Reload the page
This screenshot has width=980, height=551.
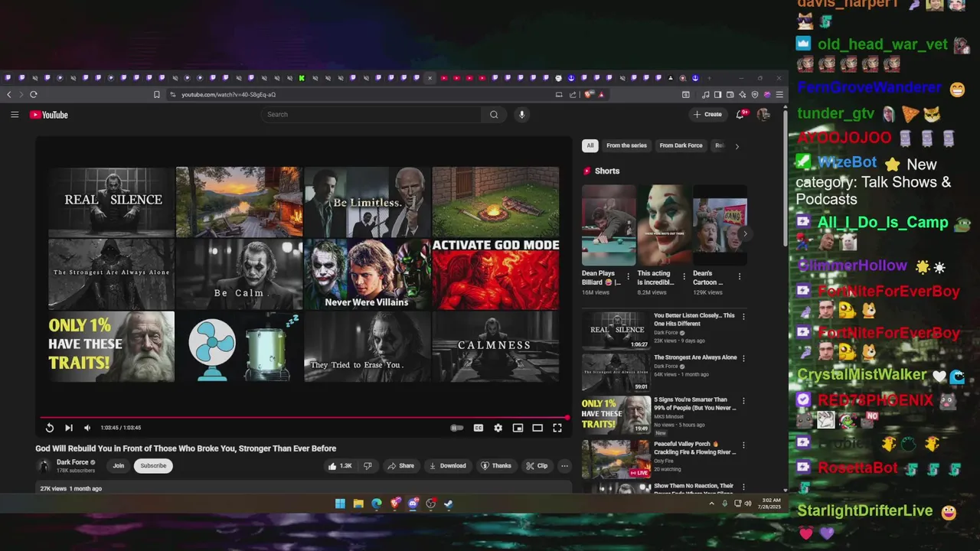[34, 94]
